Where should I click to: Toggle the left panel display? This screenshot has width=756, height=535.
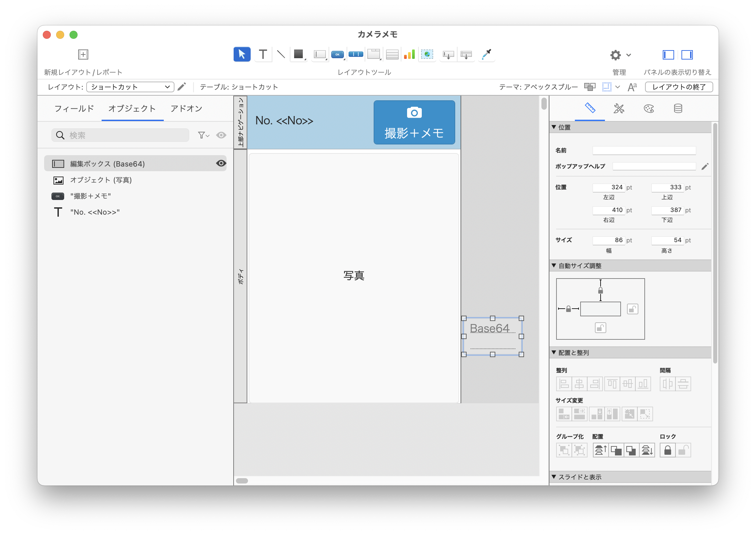(x=668, y=55)
